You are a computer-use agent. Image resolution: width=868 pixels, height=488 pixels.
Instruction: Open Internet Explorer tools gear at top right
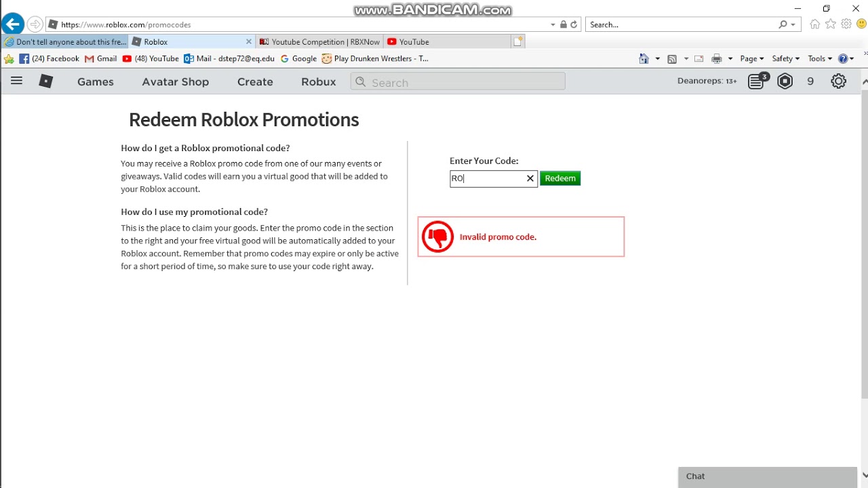click(x=846, y=24)
